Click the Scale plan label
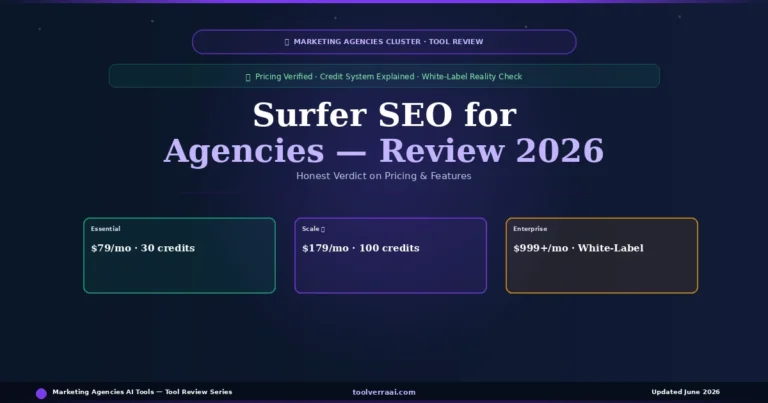 (311, 229)
